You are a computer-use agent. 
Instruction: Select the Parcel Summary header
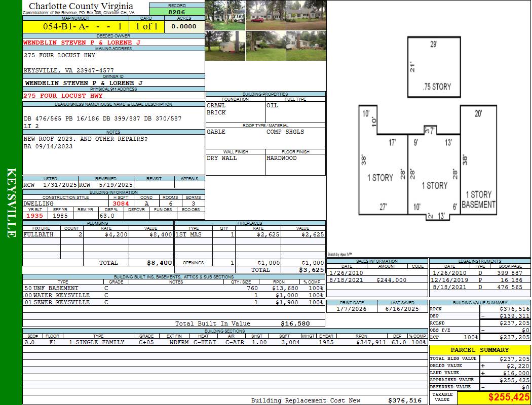coord(479,350)
